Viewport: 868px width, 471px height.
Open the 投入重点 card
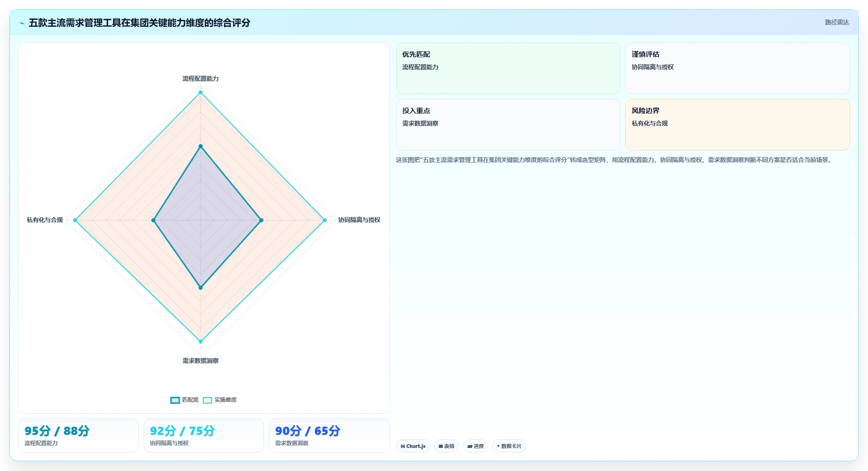508,125
